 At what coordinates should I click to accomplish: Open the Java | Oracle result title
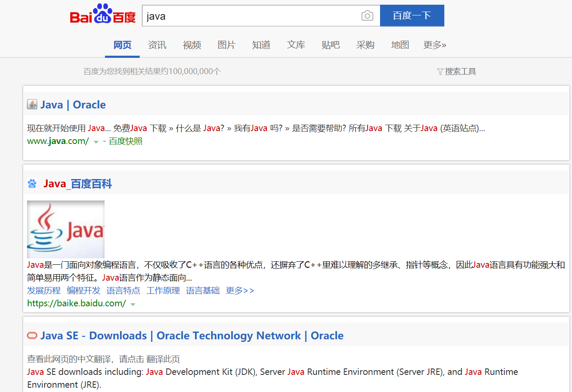coord(73,105)
